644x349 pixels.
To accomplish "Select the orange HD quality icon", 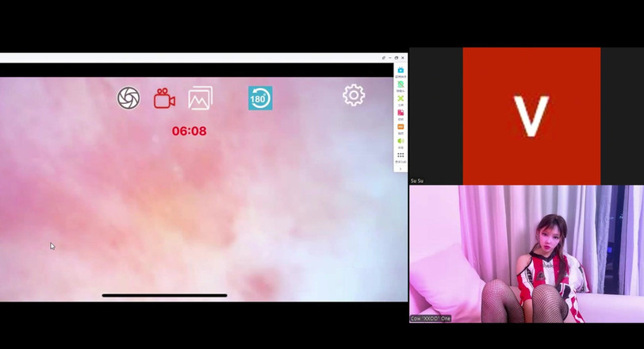I will click(401, 127).
